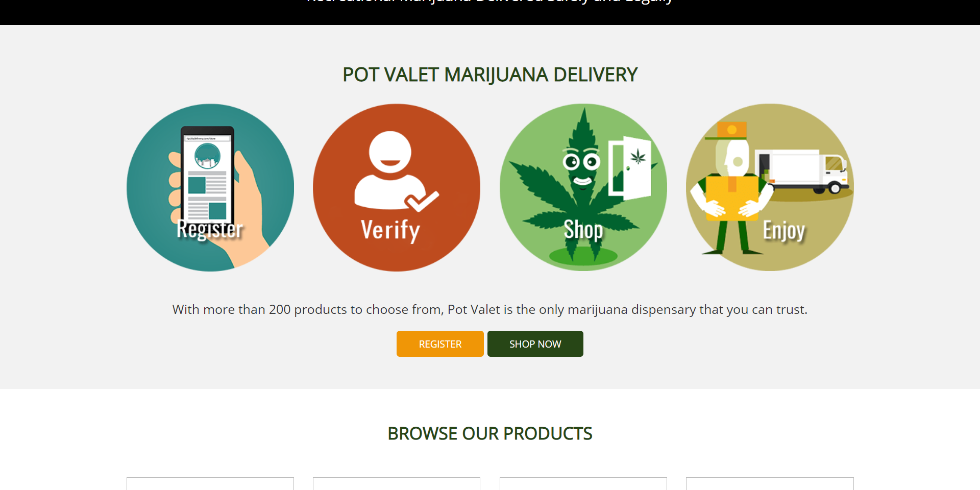Click the user silhouette with checkmark
The width and height of the screenshot is (980, 490).
point(396,171)
